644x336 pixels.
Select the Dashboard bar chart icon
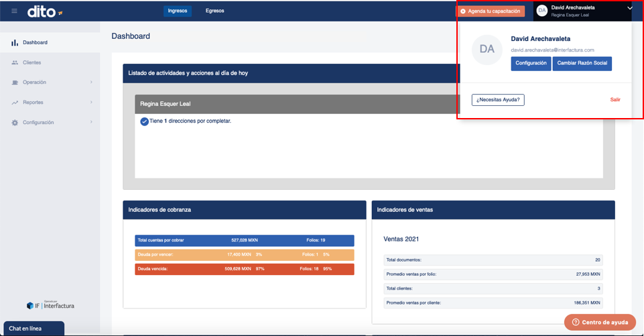[x=15, y=42]
